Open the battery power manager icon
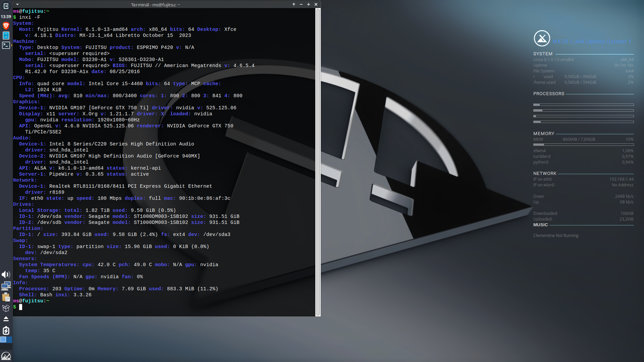The height and width of the screenshot is (362, 644). pos(6,330)
